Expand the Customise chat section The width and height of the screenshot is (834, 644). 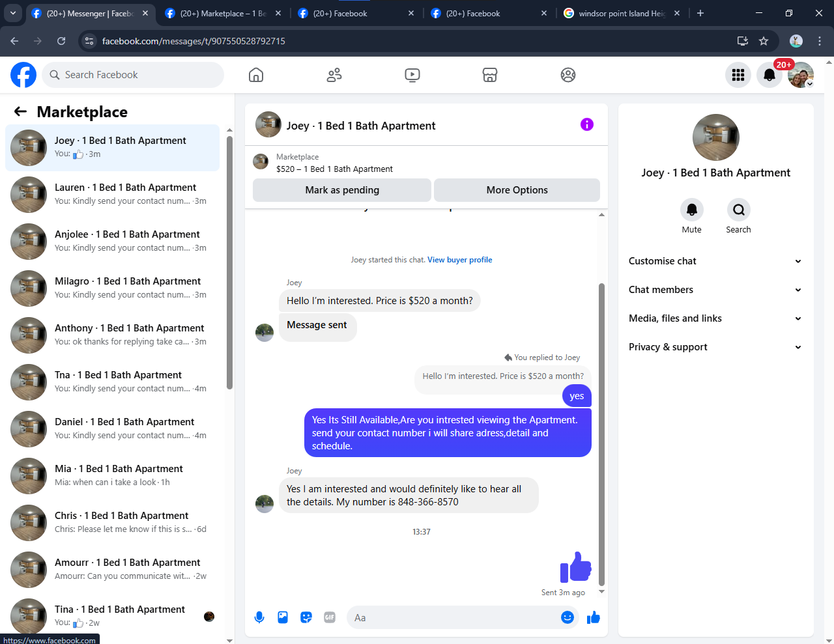(715, 261)
